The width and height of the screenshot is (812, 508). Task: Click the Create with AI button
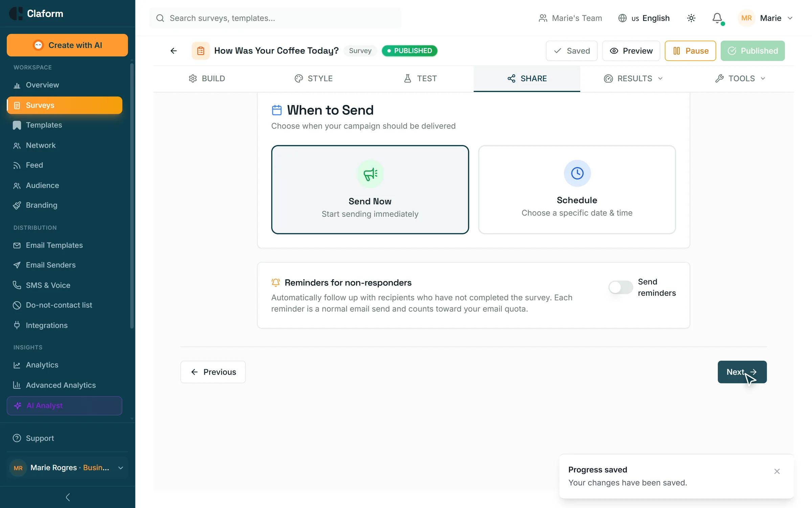tap(67, 45)
